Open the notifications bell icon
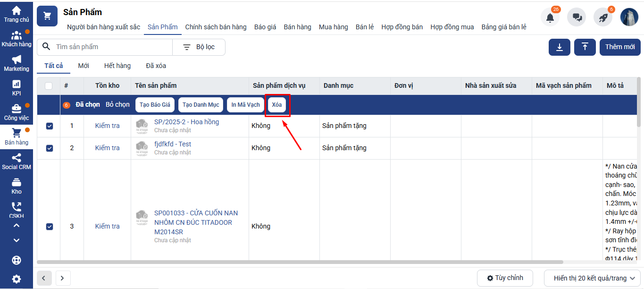 click(550, 17)
